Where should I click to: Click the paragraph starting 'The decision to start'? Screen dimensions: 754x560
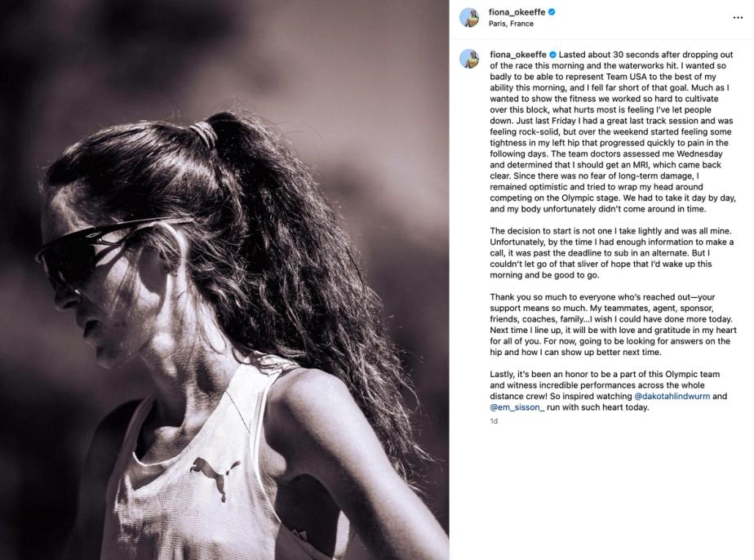click(612, 253)
